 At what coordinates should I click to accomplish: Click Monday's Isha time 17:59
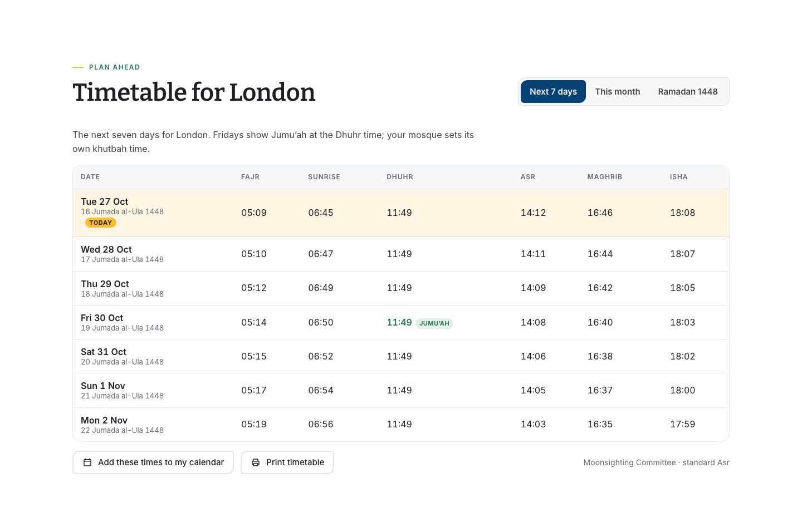(683, 424)
